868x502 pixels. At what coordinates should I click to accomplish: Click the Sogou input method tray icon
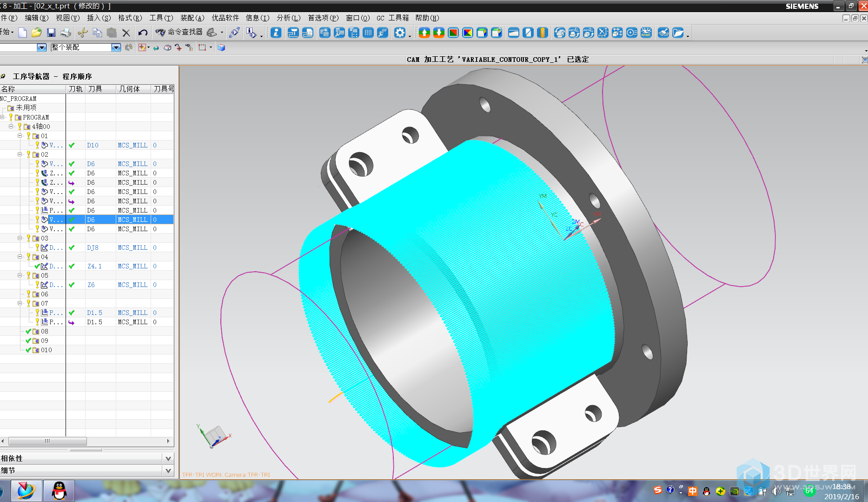(657, 490)
